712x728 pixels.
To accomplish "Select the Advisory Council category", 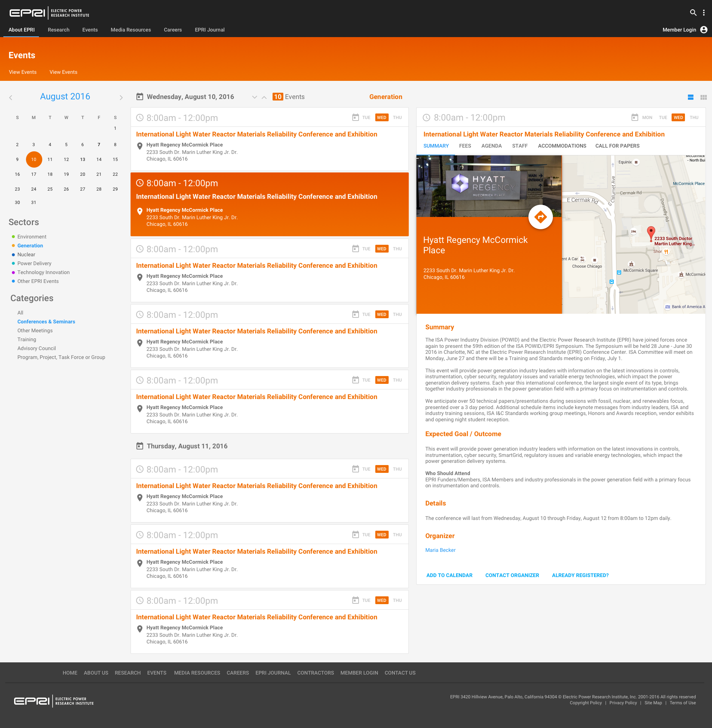I will (x=36, y=348).
